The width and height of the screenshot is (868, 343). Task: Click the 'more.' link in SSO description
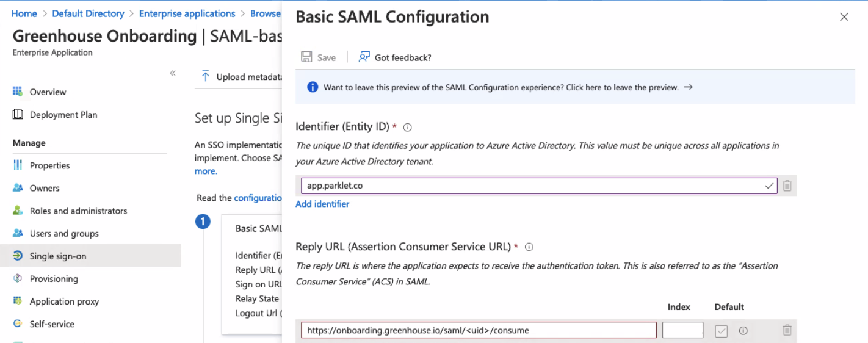click(206, 171)
